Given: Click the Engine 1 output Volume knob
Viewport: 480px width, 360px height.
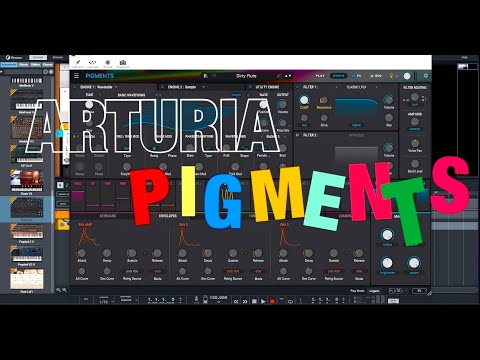Looking at the screenshot, I should pyautogui.click(x=282, y=104).
